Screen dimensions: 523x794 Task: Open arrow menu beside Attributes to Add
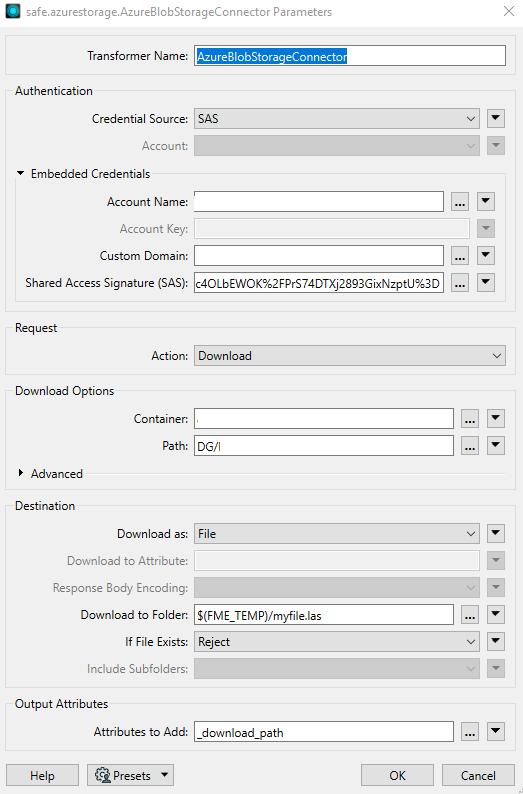(x=496, y=732)
